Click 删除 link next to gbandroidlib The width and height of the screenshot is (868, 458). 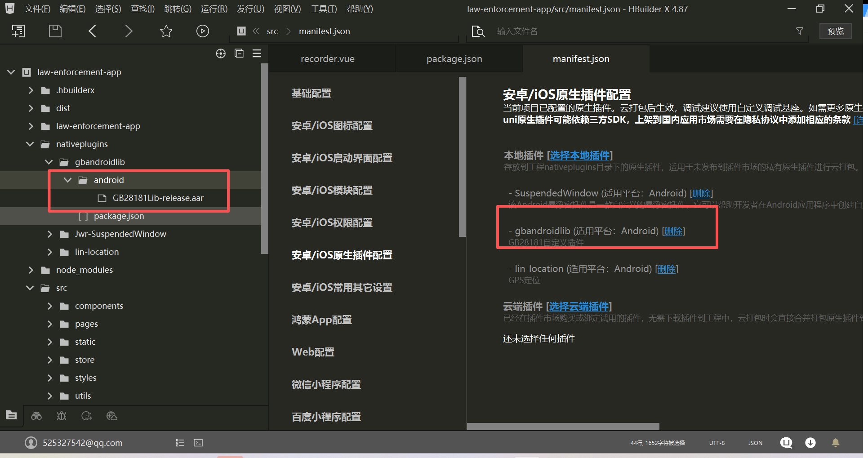[x=673, y=231]
